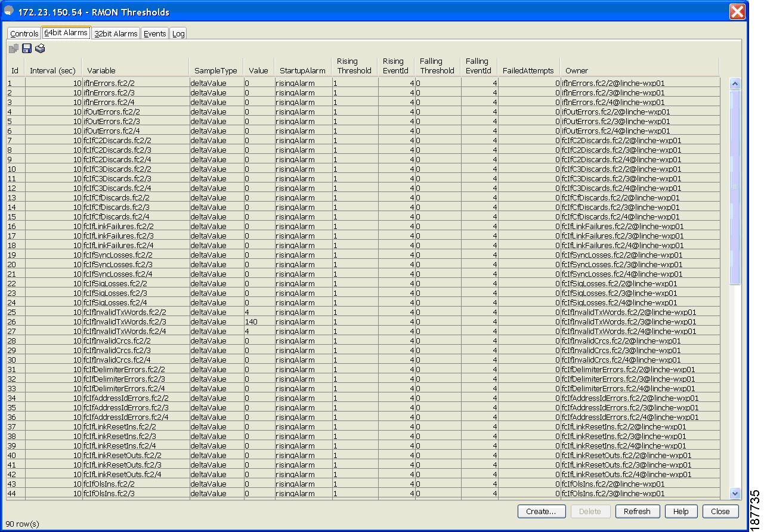The image size is (764, 532).
Task: Close the RMON Thresholds window with red X
Action: (x=737, y=12)
